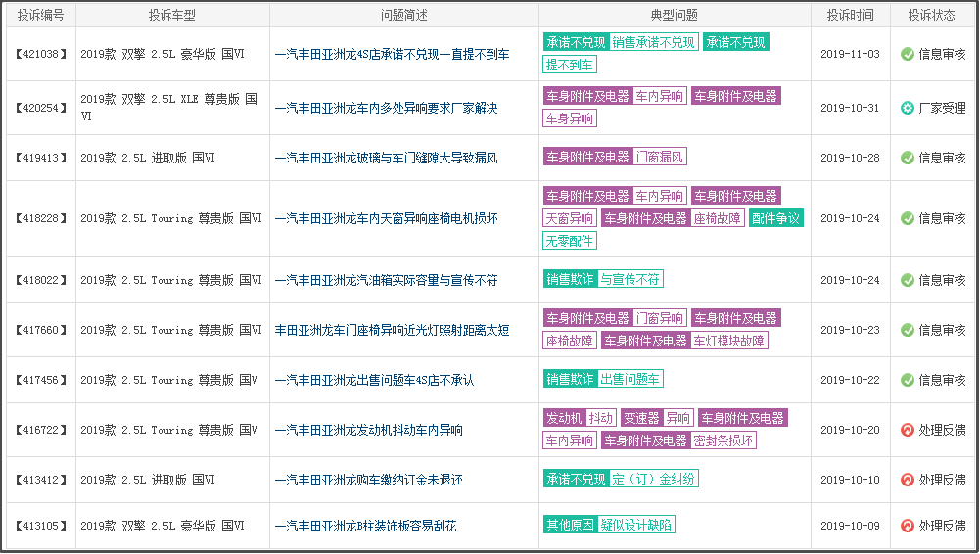
Task: Open complaint 出售问题车4S店不承认
Action: click(x=374, y=380)
